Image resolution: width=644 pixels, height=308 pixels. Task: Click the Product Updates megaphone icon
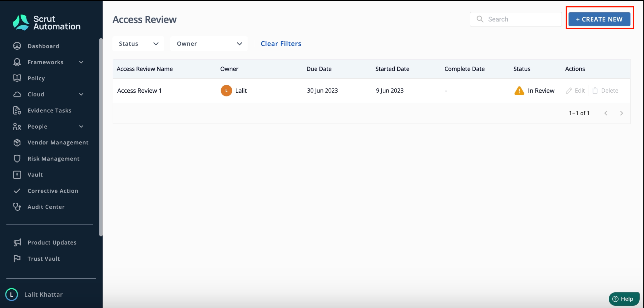(x=17, y=243)
